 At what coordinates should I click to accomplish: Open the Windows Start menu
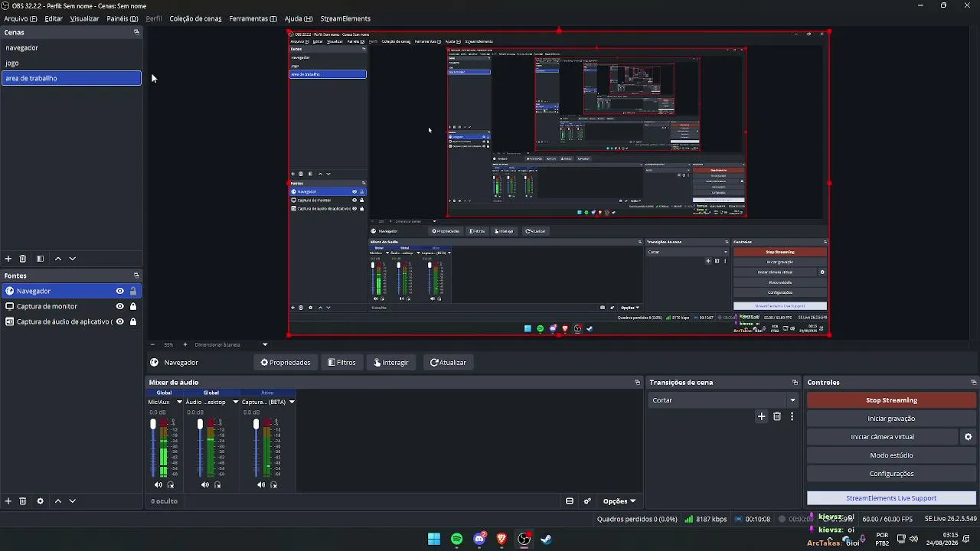pos(434,540)
